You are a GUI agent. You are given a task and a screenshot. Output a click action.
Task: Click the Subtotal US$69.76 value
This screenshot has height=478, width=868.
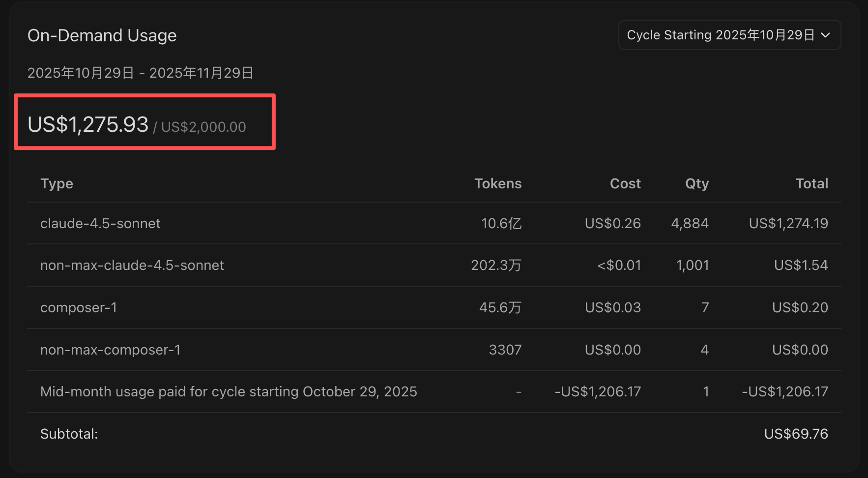(796, 434)
